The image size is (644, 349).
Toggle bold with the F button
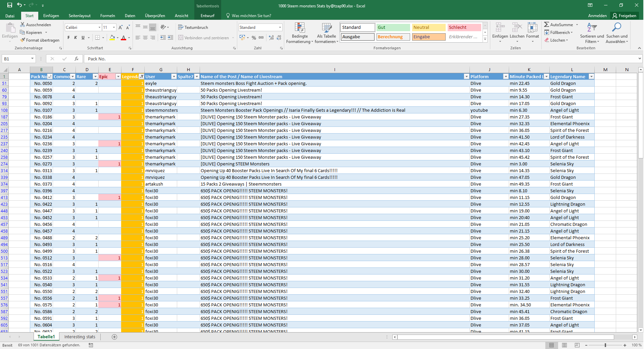tap(68, 38)
